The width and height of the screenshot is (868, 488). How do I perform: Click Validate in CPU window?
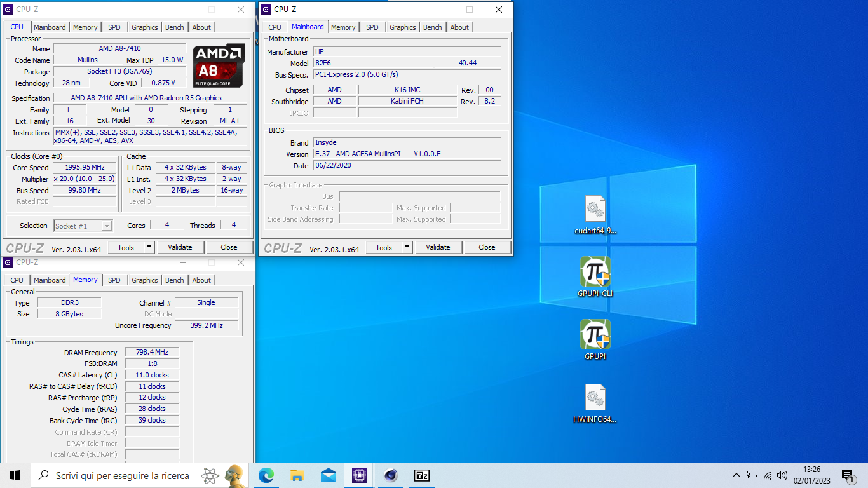click(180, 247)
